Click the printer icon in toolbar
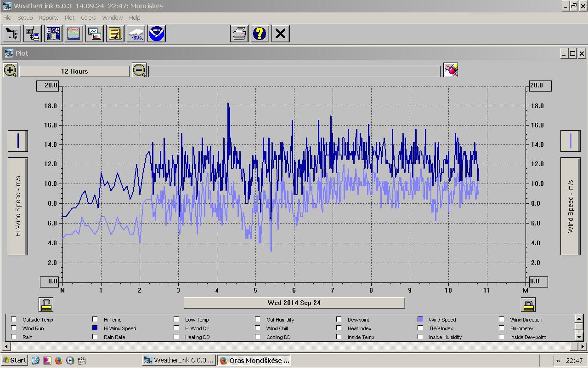Image resolution: width=588 pixels, height=368 pixels. (x=239, y=34)
